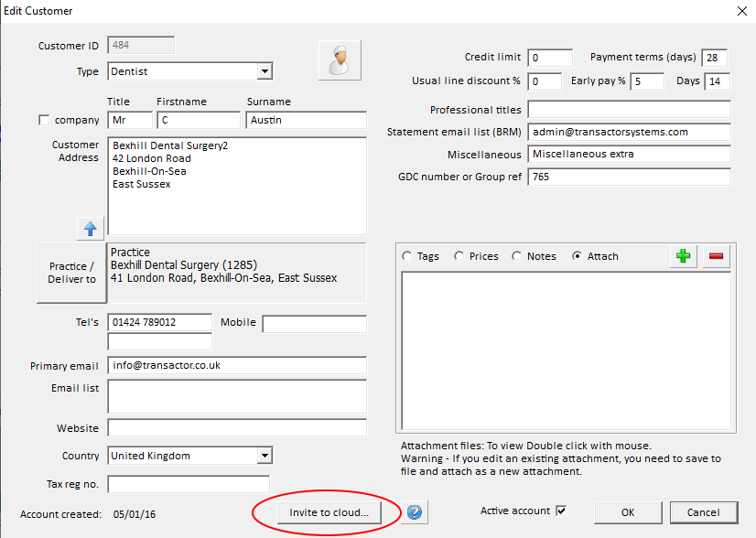Switch to the Notes radio option
Image resolution: width=756 pixels, height=538 pixels.
point(517,257)
